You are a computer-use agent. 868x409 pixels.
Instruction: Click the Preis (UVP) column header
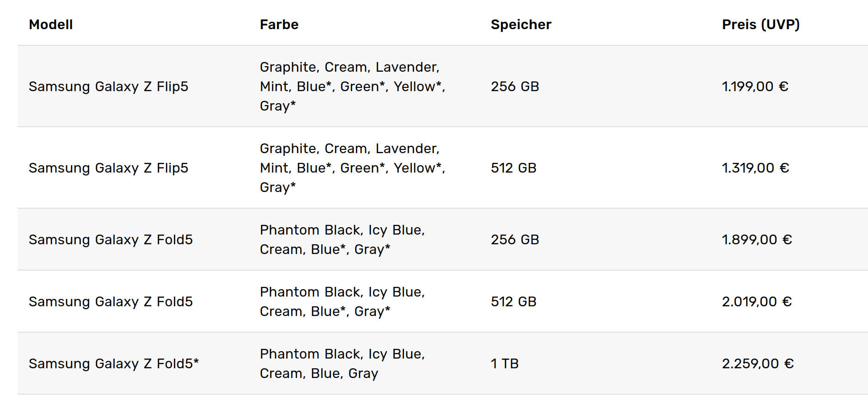(761, 25)
